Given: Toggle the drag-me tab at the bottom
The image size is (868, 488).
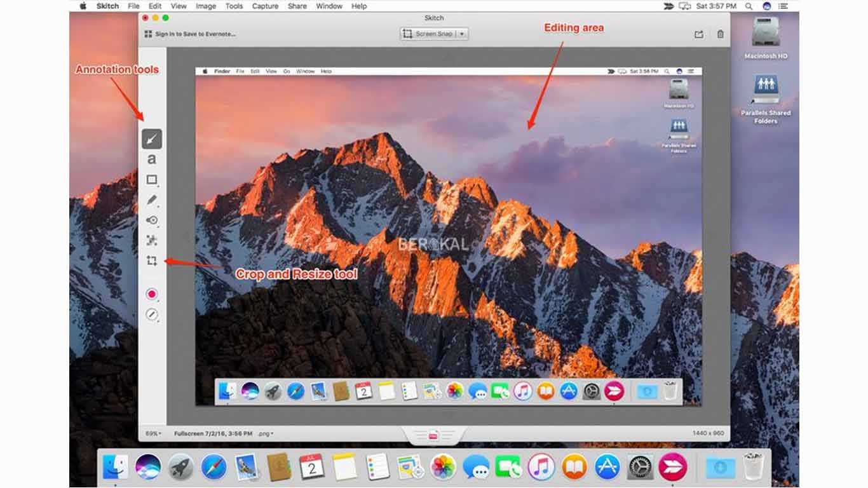Looking at the screenshot, I should (x=434, y=435).
